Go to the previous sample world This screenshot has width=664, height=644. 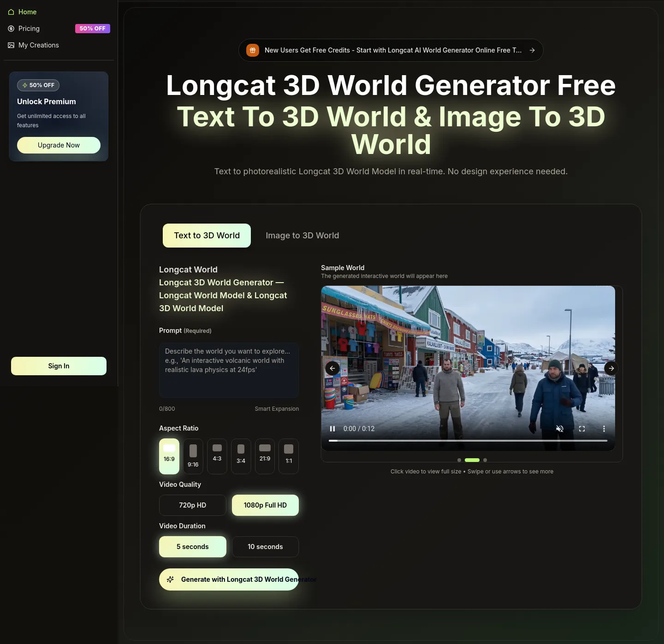332,368
